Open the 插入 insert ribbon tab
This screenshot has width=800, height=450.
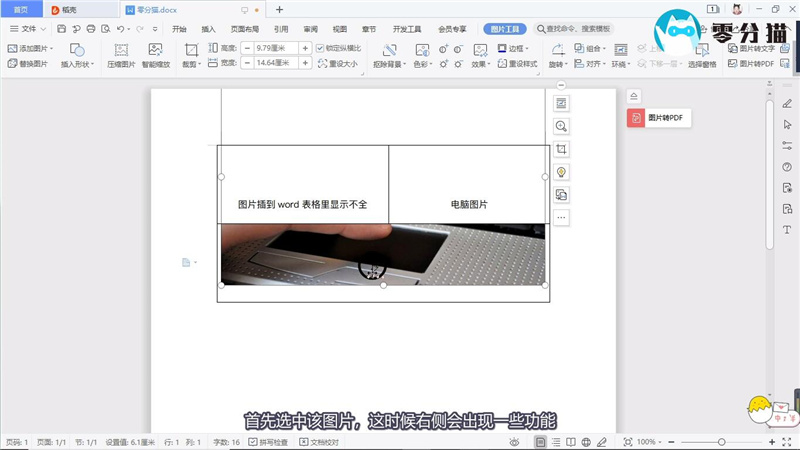(x=208, y=29)
